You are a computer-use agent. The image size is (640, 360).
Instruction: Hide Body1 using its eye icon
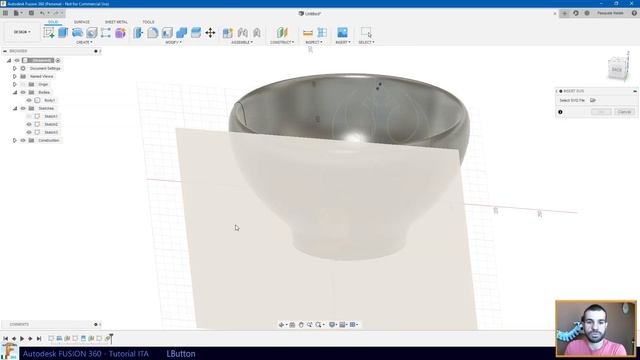click(29, 100)
